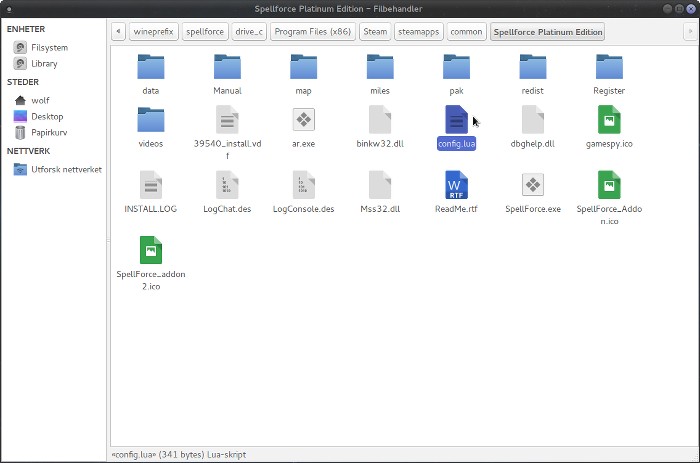Select the LogChat.des file icon
Screen dimensions: 700x463
tap(227, 185)
